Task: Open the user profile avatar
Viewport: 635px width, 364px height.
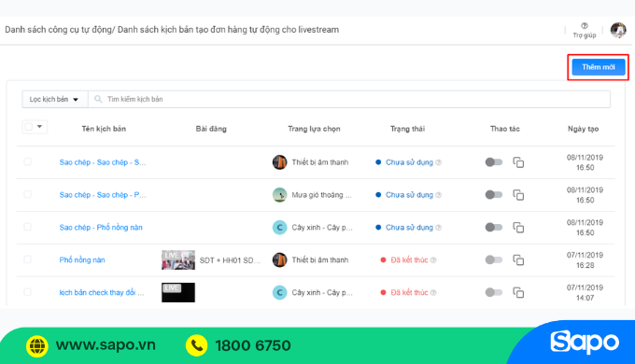Action: pyautogui.click(x=618, y=31)
